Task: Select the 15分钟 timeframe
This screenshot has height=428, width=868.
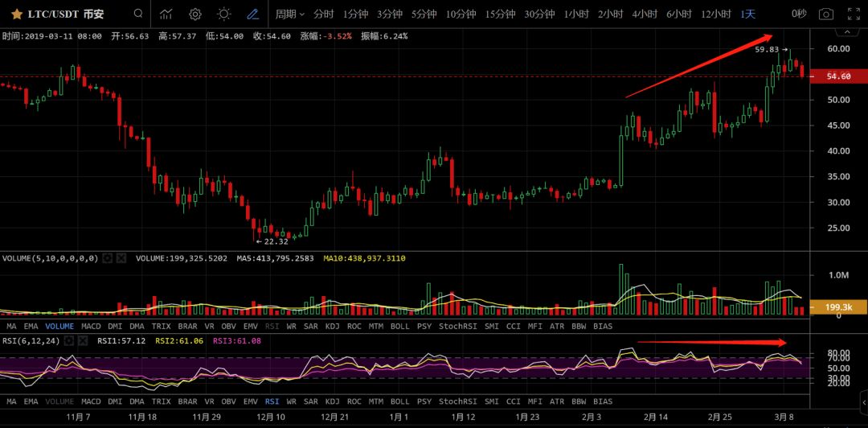Action: pos(500,14)
